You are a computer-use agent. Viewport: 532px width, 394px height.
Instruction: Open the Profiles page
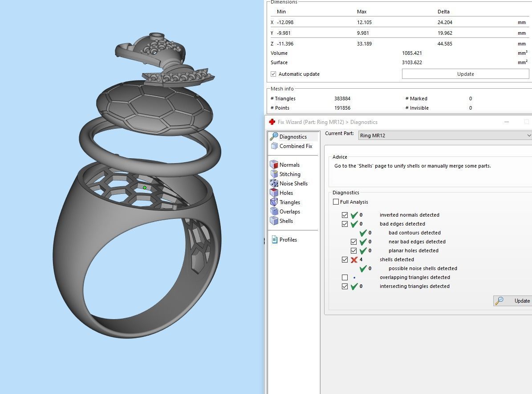pyautogui.click(x=288, y=239)
